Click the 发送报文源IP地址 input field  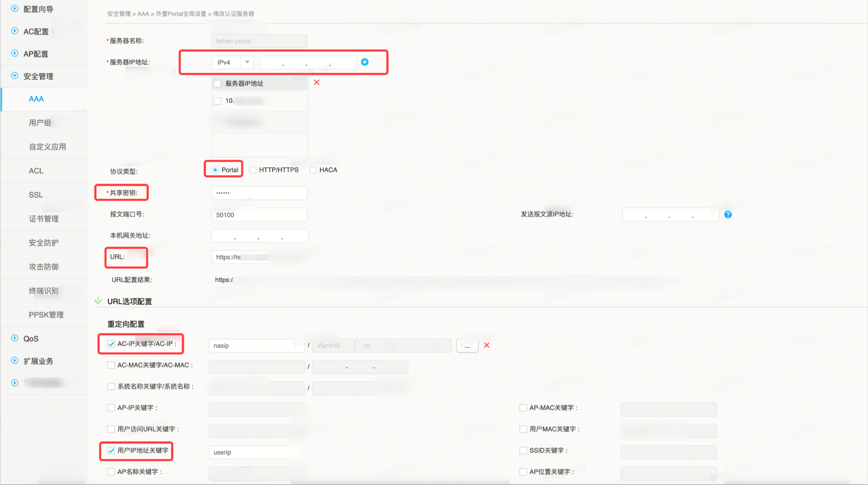pyautogui.click(x=670, y=215)
